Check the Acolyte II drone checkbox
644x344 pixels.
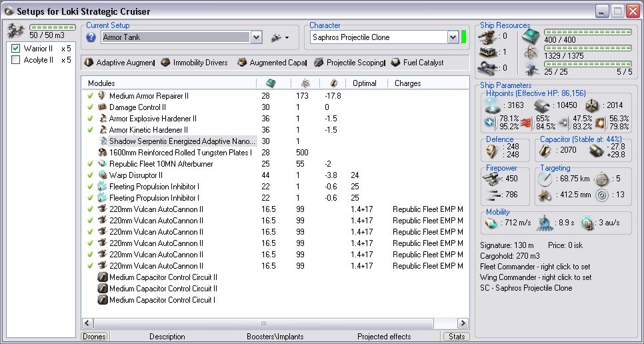(x=15, y=60)
